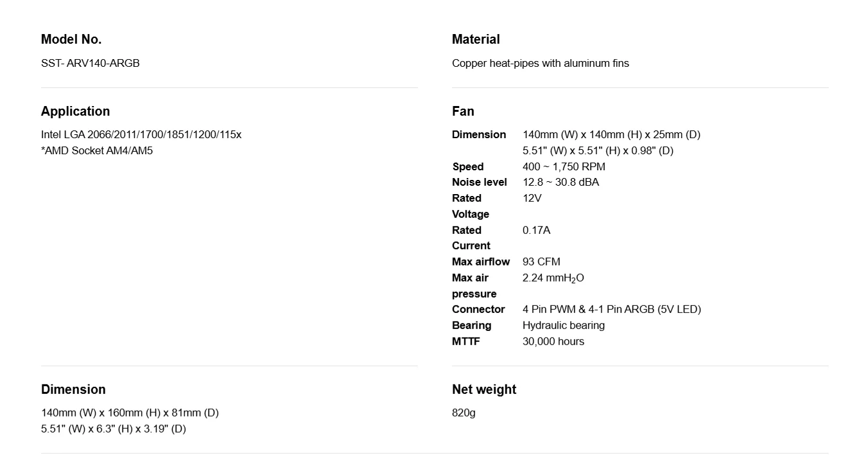Click the Hydraulic bearing value
The height and width of the screenshot is (455, 868).
564,325
